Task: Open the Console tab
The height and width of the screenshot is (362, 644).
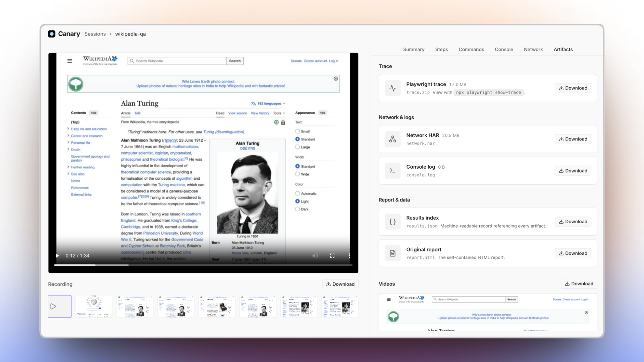Action: click(504, 49)
